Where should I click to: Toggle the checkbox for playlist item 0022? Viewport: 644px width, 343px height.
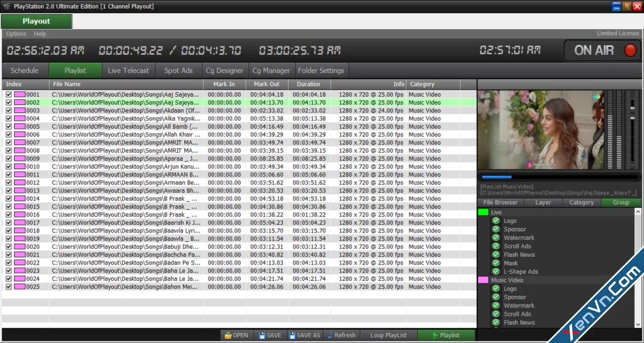[9, 263]
